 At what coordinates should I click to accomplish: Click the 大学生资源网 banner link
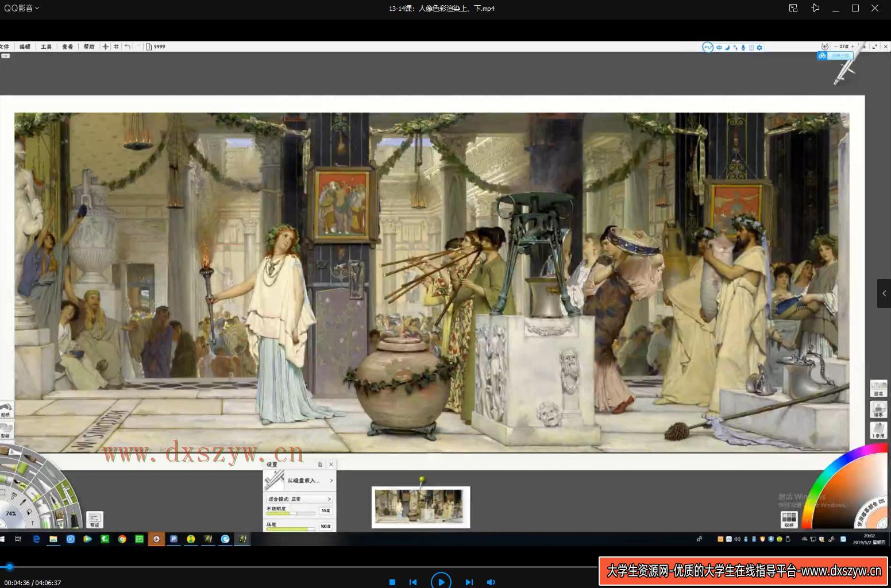(744, 571)
